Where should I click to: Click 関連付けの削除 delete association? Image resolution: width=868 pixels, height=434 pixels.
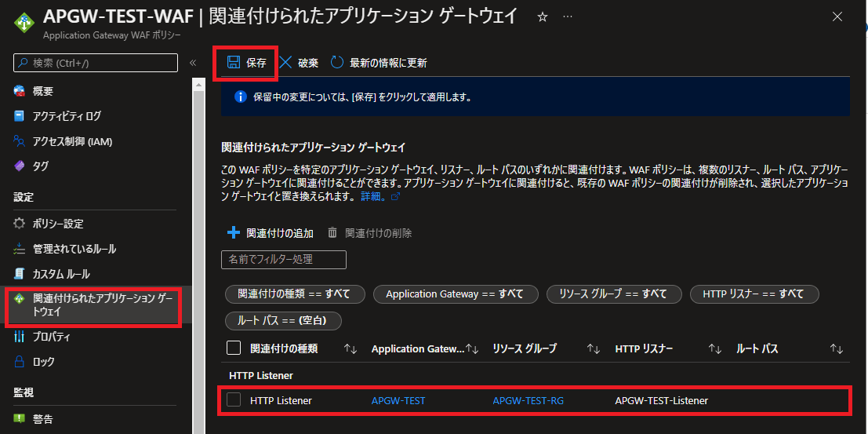pyautogui.click(x=370, y=233)
